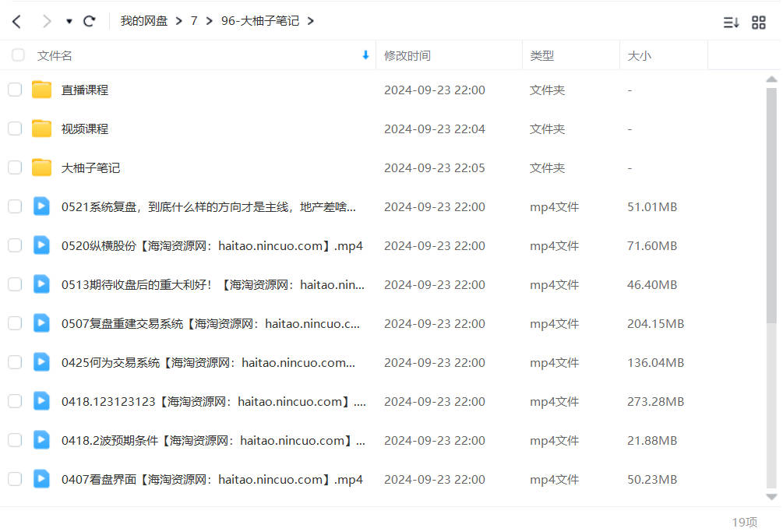Viewport: 783px width, 532px height.
Task: Click the 204.15MB size cell
Action: click(656, 323)
